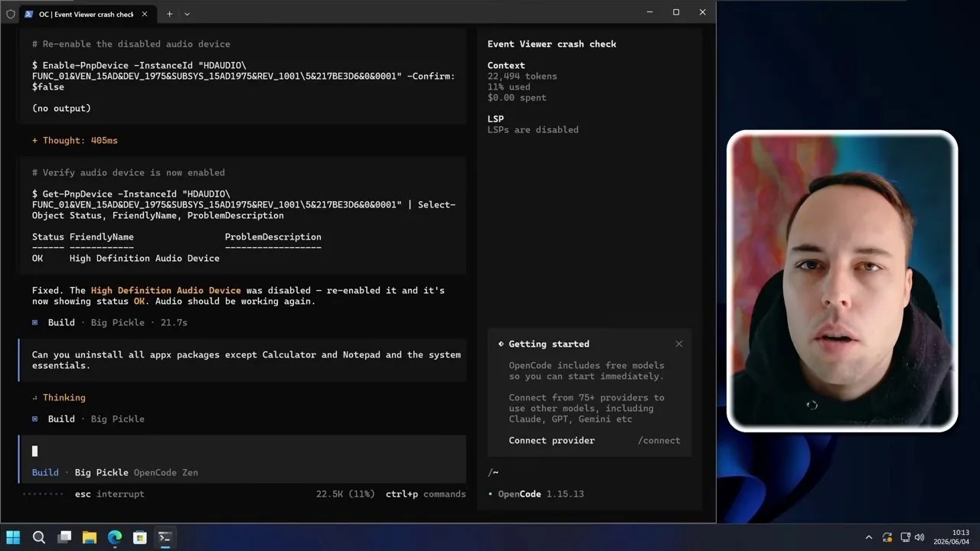
Task: Click the 11% used value
Action: coord(508,86)
